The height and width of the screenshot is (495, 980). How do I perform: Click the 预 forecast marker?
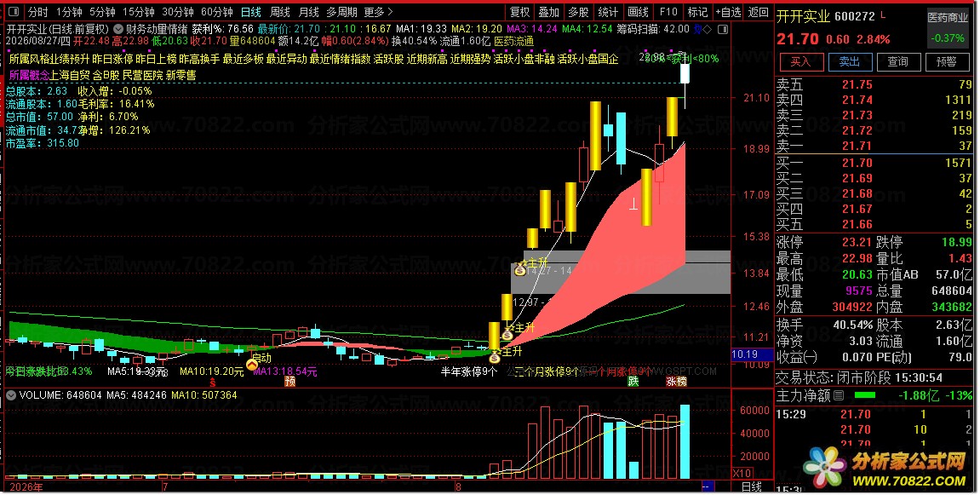pyautogui.click(x=289, y=381)
